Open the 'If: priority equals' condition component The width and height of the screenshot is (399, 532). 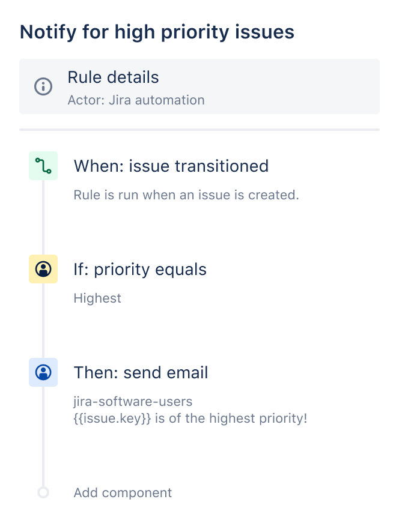(139, 270)
